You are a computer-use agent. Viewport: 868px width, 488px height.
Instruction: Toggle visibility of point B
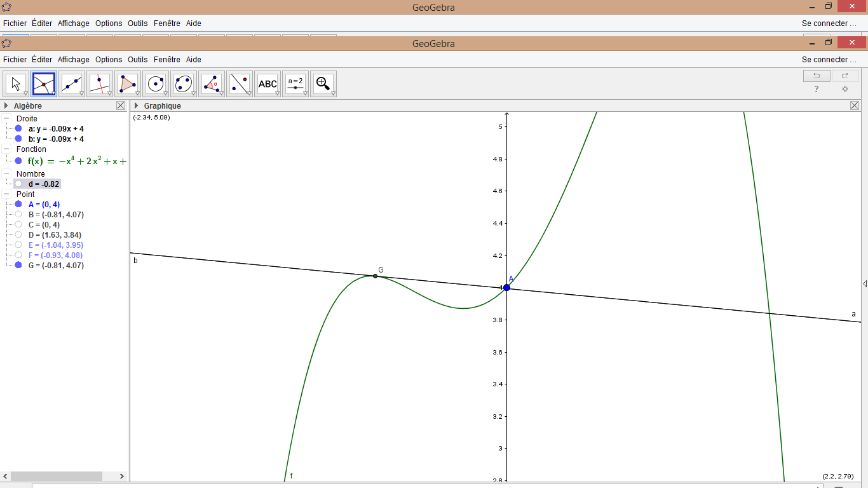click(18, 215)
